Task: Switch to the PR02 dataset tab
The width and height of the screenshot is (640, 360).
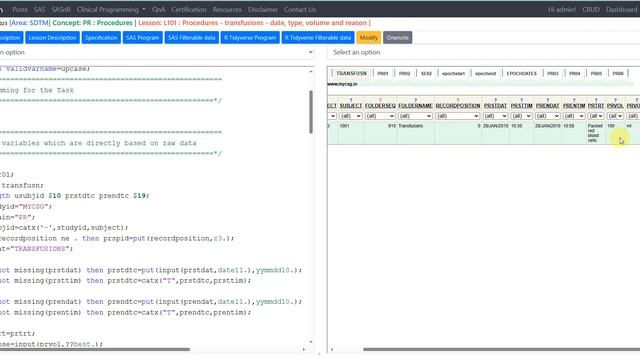Action: point(404,73)
